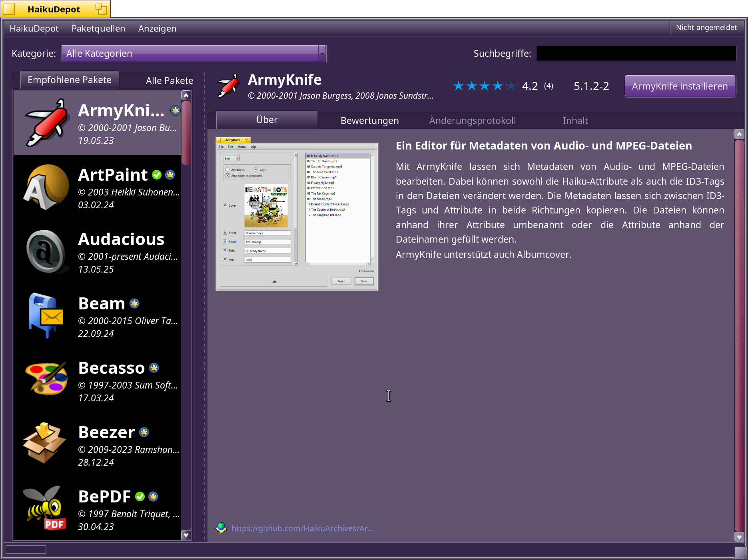Switch to the Empfohlene Pakete tab
This screenshot has width=748, height=560.
coord(70,80)
